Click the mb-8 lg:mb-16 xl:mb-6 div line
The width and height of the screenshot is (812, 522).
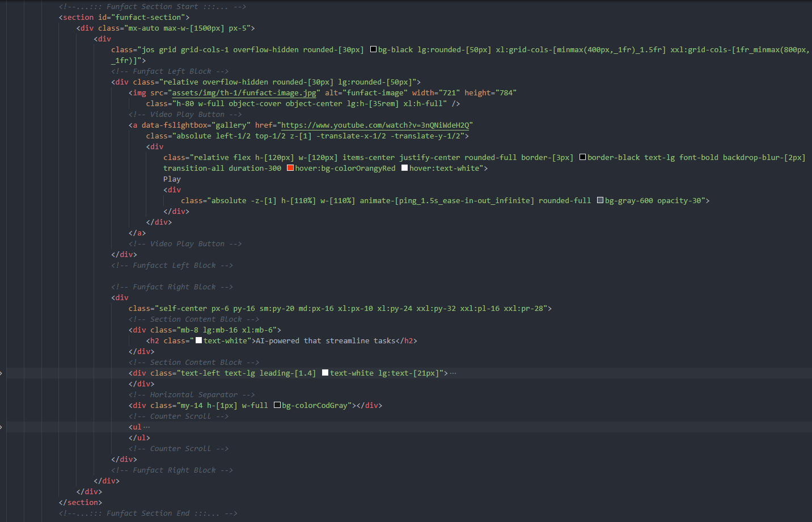point(205,330)
